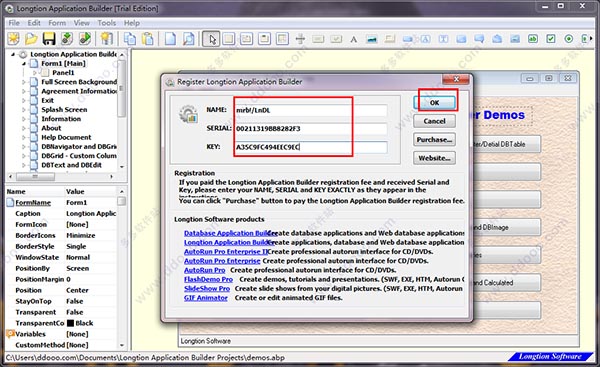The image size is (600, 367).
Task: Select the arrow pointer tool
Action: pos(211,39)
